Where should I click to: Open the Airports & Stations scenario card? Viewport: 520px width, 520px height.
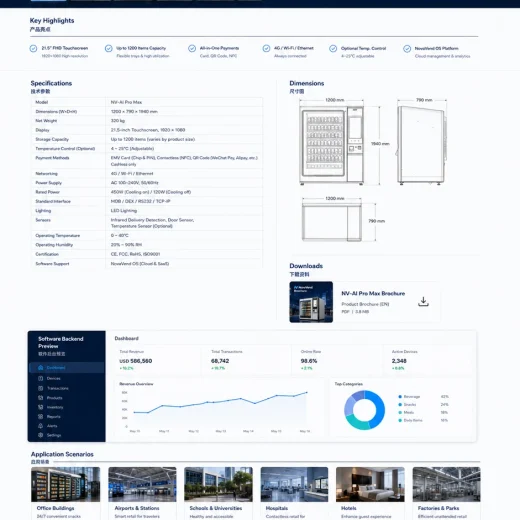(142, 493)
